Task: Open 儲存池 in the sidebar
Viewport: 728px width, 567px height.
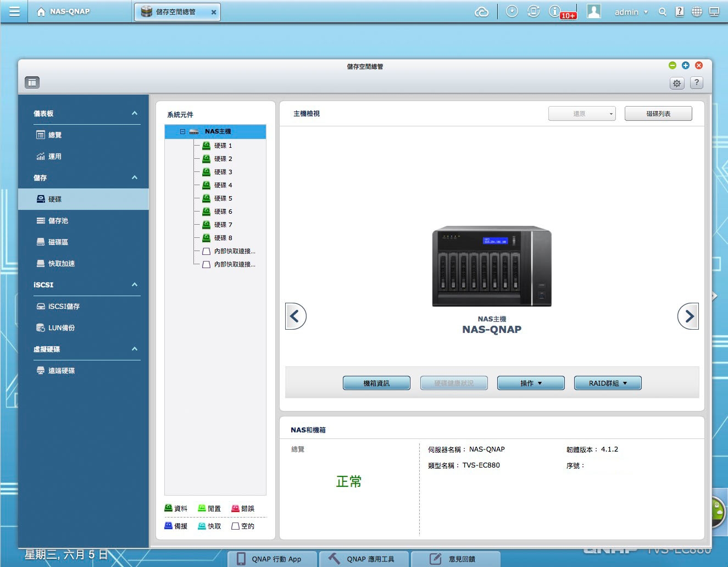Action: click(84, 220)
